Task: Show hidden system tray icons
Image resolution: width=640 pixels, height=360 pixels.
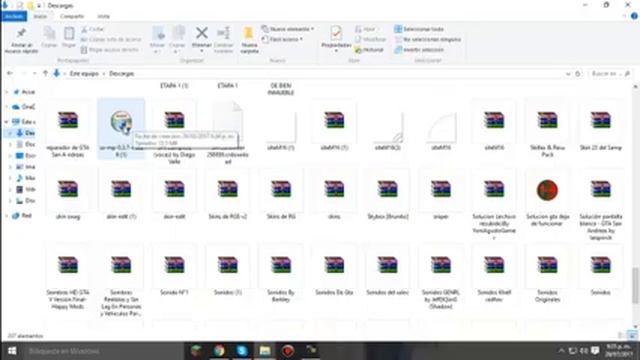Action: [561, 351]
